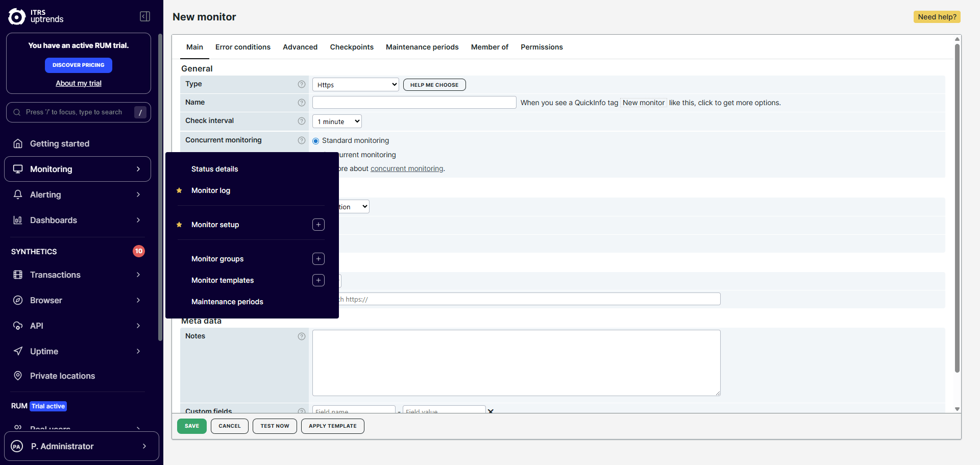Image resolution: width=980 pixels, height=465 pixels.
Task: Expand the P. Administrator account menu
Action: pos(82,446)
